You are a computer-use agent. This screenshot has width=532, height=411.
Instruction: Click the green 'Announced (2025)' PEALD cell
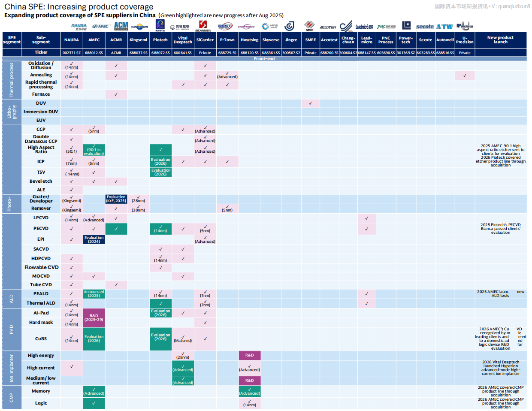click(94, 294)
